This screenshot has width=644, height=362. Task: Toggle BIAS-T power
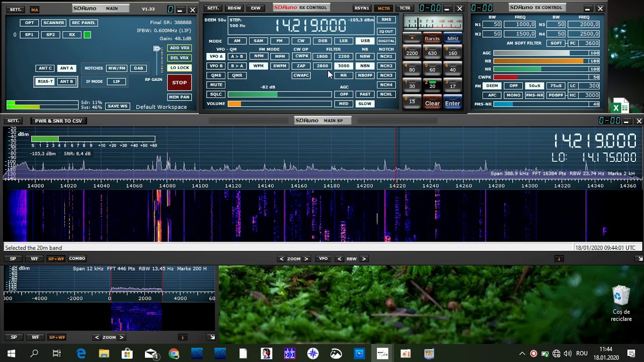pyautogui.click(x=45, y=81)
